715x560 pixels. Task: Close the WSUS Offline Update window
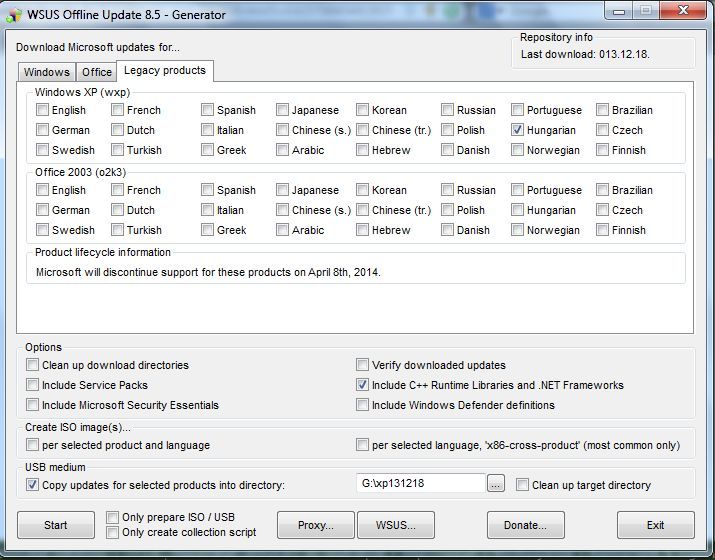[683, 10]
